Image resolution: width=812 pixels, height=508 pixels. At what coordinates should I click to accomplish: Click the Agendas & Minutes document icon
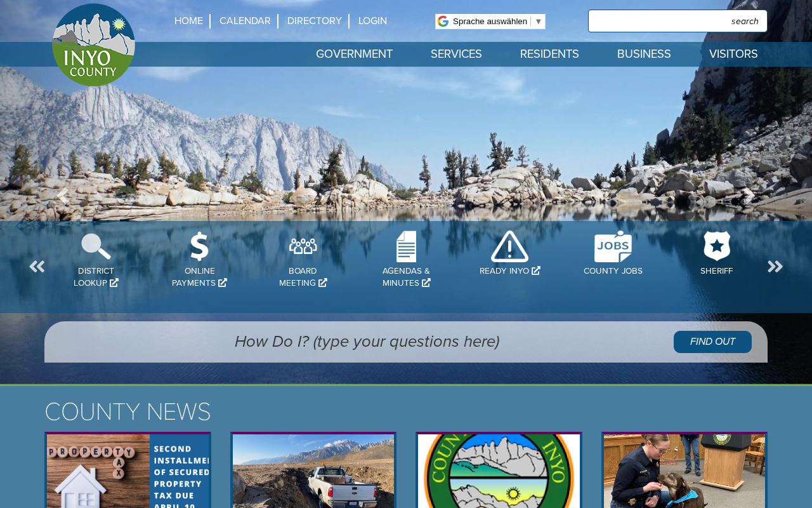coord(407,246)
